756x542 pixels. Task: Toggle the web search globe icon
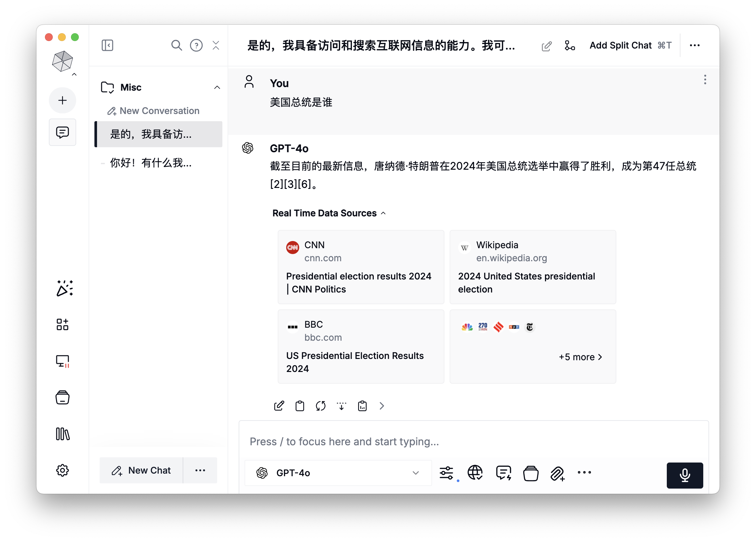point(475,472)
